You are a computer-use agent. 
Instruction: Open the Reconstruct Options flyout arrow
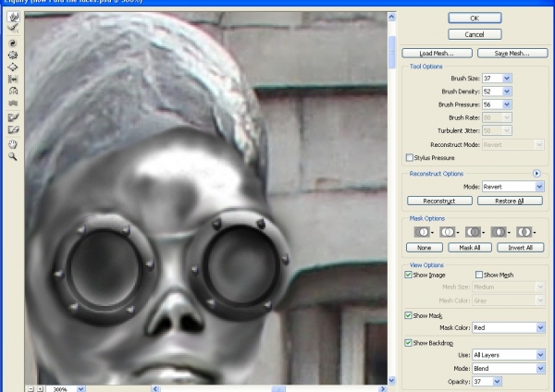[536, 174]
